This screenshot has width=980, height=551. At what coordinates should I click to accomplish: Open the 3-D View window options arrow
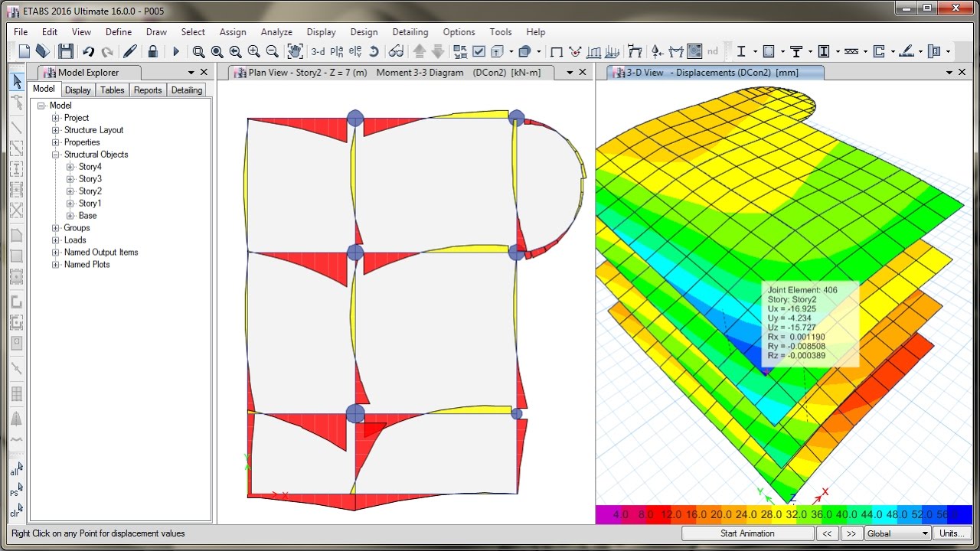tap(949, 72)
